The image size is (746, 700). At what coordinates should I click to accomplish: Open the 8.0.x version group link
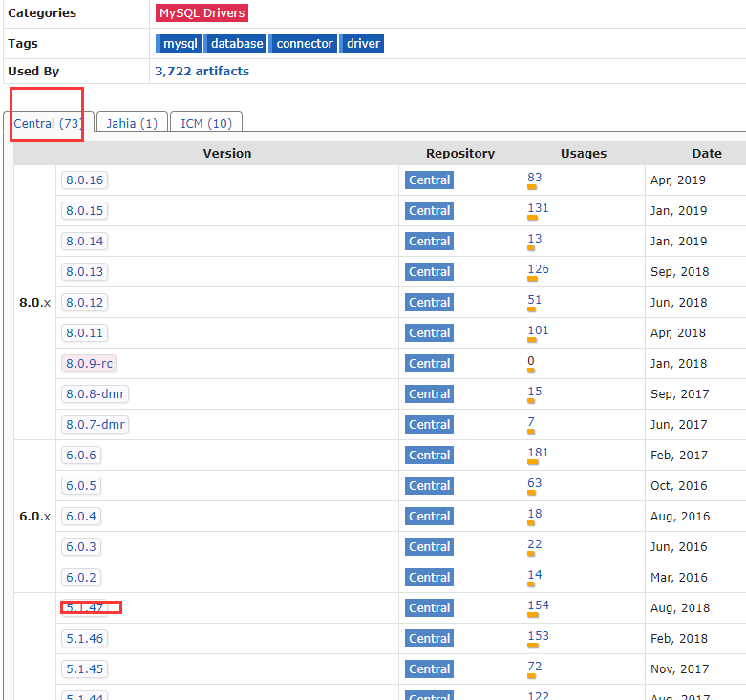click(x=34, y=303)
